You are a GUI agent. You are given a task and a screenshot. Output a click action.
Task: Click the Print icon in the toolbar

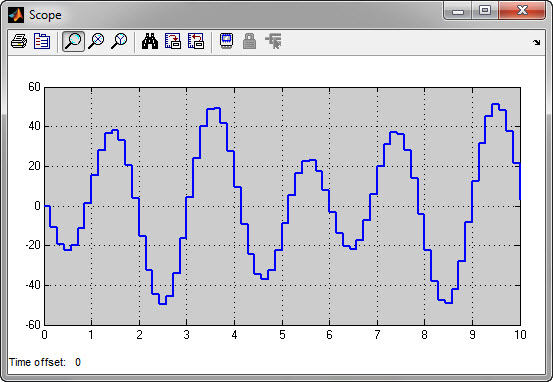click(19, 41)
